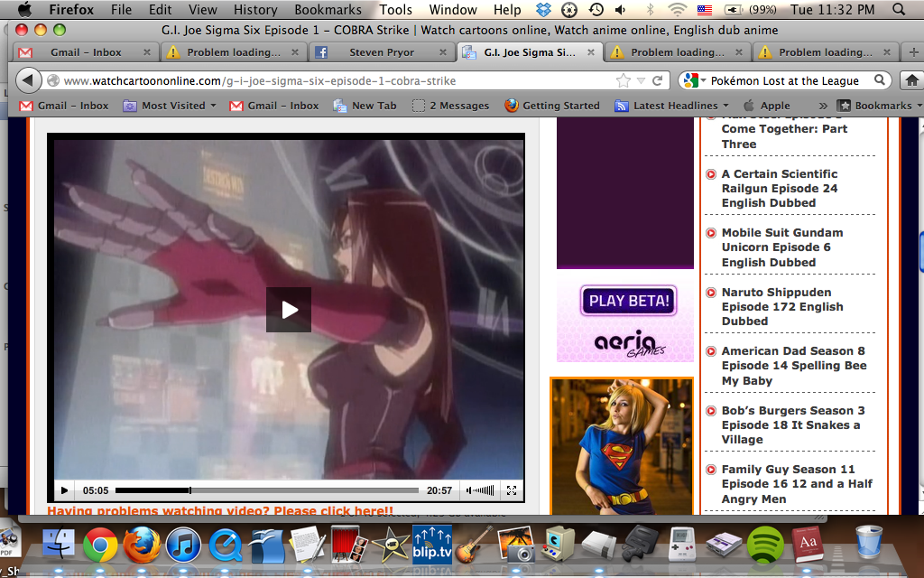Open a new tab with plus button
The height and width of the screenshot is (578, 924).
click(913, 52)
